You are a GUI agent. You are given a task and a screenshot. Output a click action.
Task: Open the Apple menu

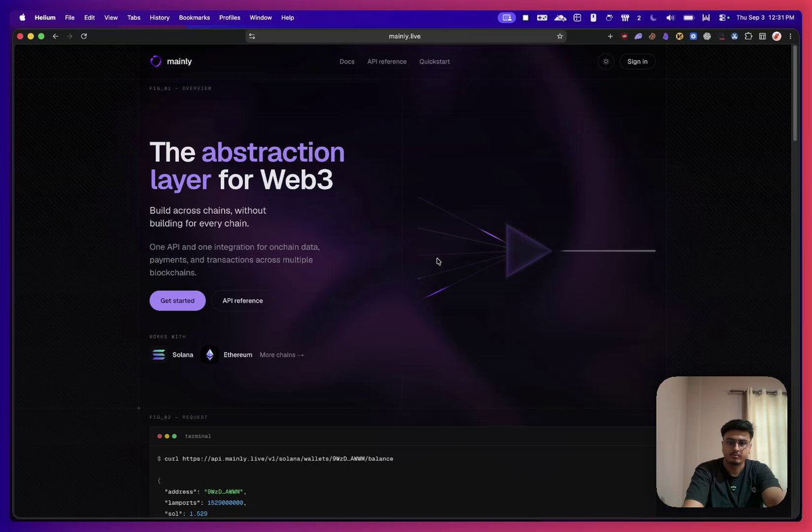(22, 18)
